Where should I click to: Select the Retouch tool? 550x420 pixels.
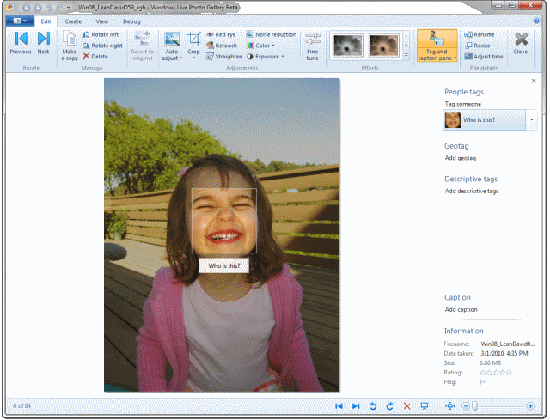click(x=221, y=45)
